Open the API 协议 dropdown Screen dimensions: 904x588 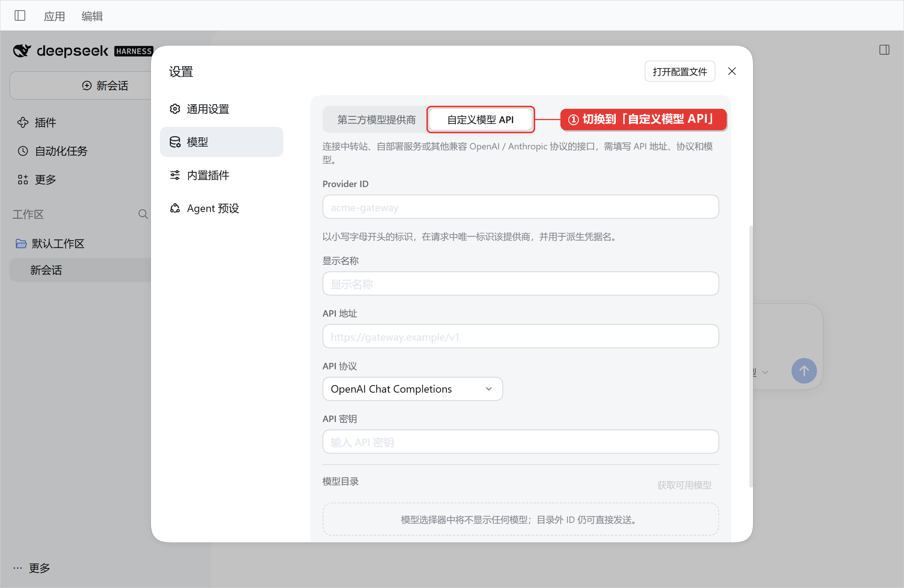click(x=412, y=389)
